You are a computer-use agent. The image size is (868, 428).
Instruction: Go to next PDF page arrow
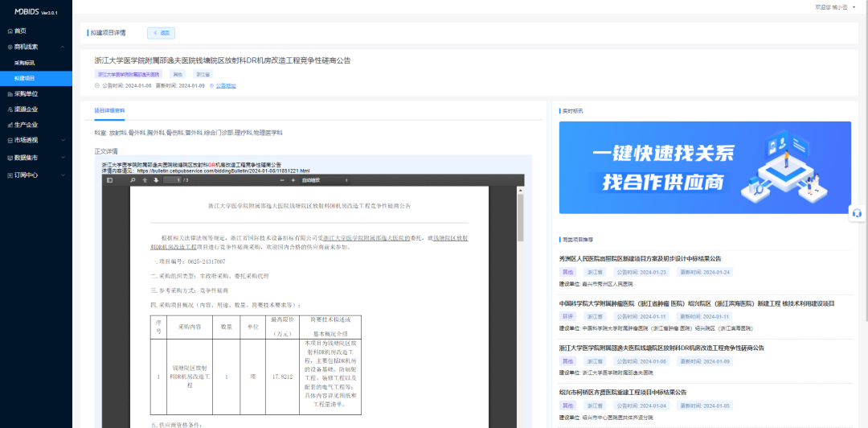pyautogui.click(x=156, y=180)
